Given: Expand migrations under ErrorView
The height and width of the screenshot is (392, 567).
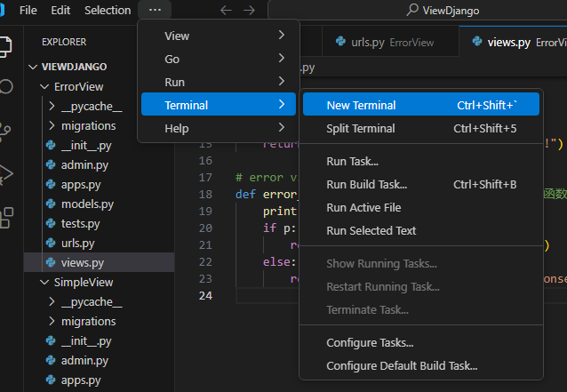Looking at the screenshot, I should (x=52, y=126).
